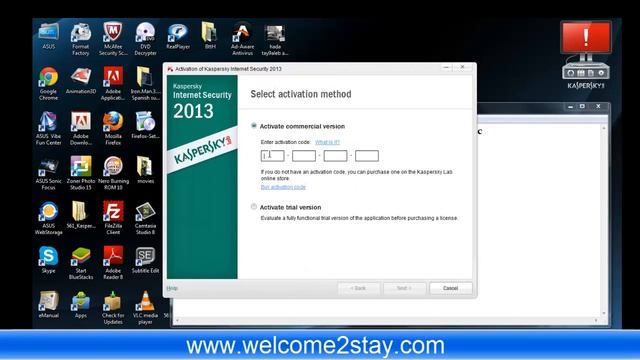The width and height of the screenshot is (640, 360).
Task: Open the 'What is it?' link
Action: point(327,142)
